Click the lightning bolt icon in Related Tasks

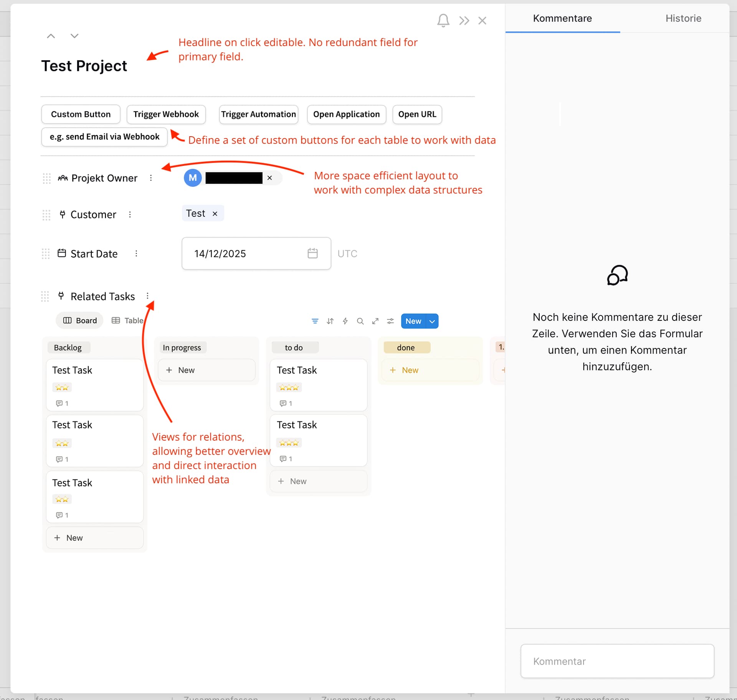345,321
